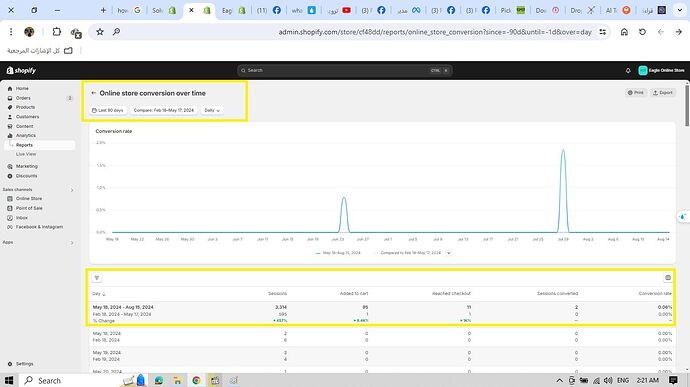Go forward in browser history
This screenshot has height=387, width=690.
click(679, 32)
